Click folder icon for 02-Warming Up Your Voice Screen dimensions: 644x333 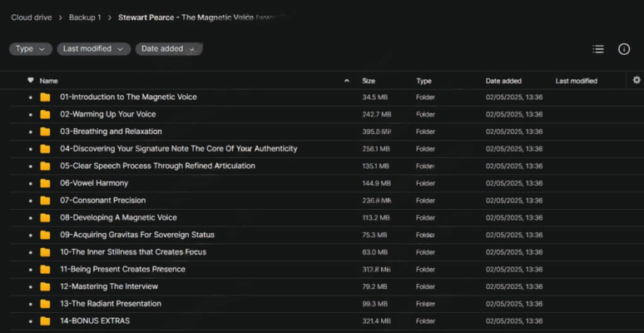click(45, 114)
